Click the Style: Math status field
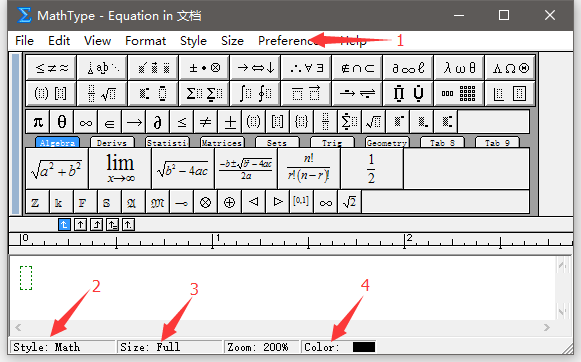581x362 pixels. click(x=62, y=347)
